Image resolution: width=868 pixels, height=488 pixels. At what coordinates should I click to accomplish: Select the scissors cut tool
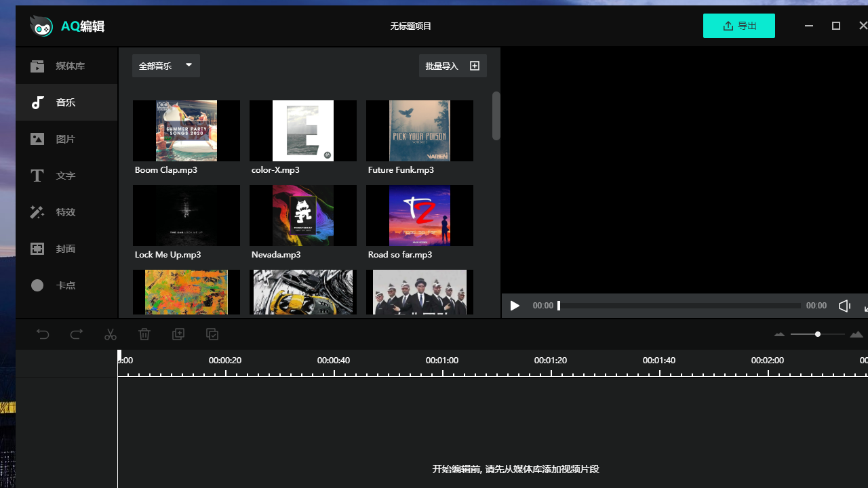coord(111,334)
